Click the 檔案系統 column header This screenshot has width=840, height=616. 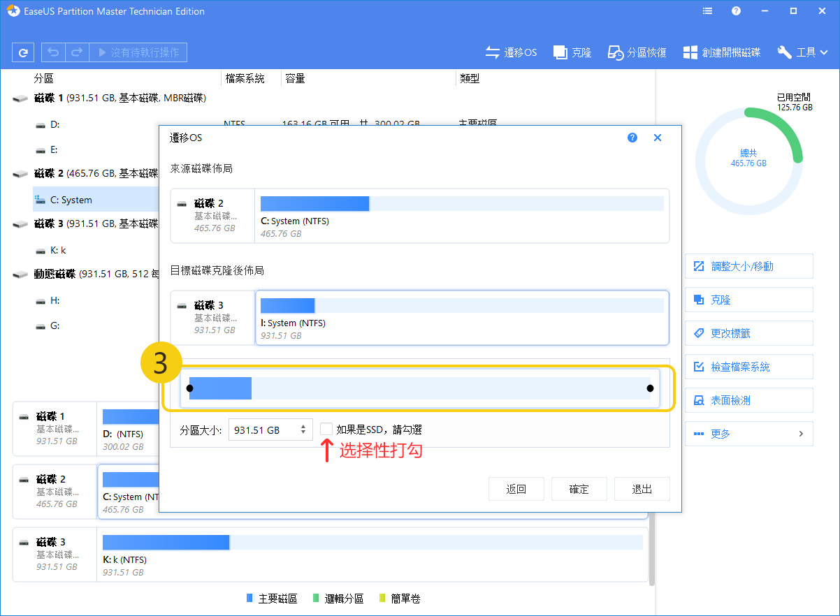[x=245, y=79]
